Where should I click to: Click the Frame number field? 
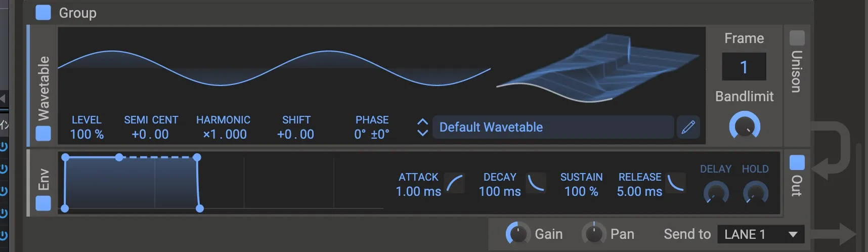click(744, 67)
